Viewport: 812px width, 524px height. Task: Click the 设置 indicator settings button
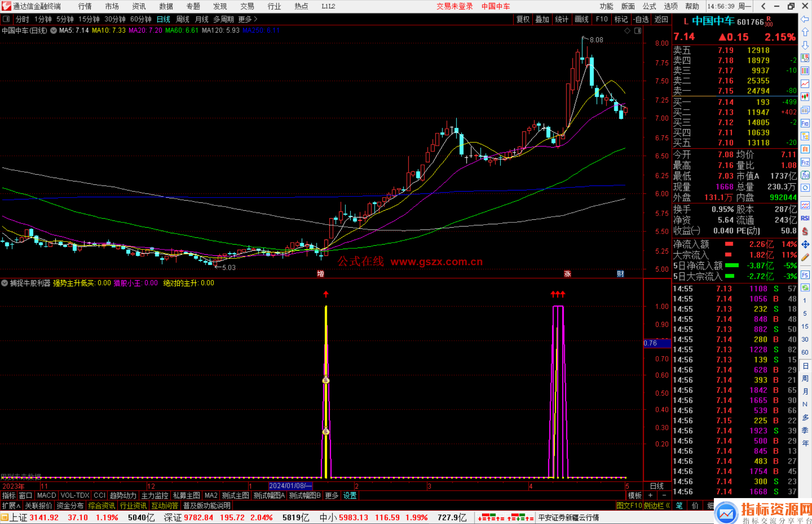350,495
